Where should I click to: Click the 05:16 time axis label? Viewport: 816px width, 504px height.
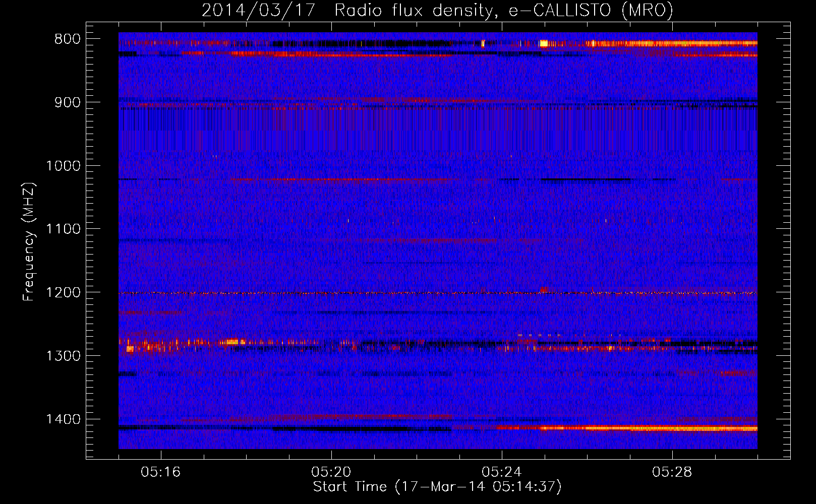(161, 472)
